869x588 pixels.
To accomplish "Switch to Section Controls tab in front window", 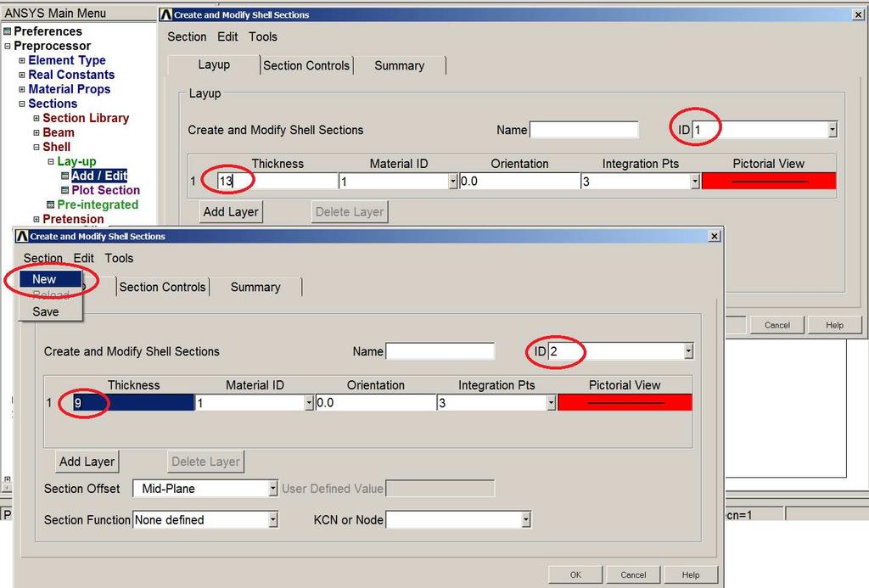I will 162,287.
